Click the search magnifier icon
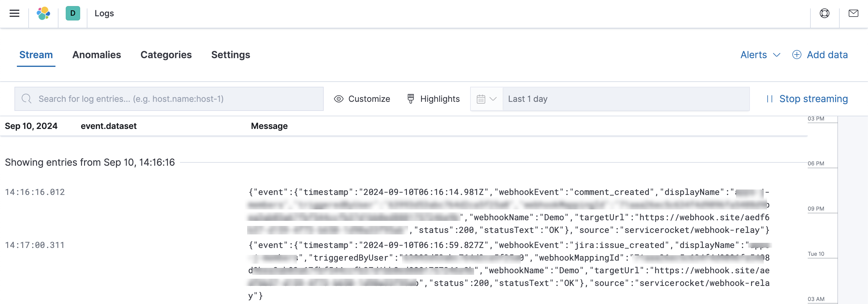Screen dimensions: 868x304 [x=26, y=99]
